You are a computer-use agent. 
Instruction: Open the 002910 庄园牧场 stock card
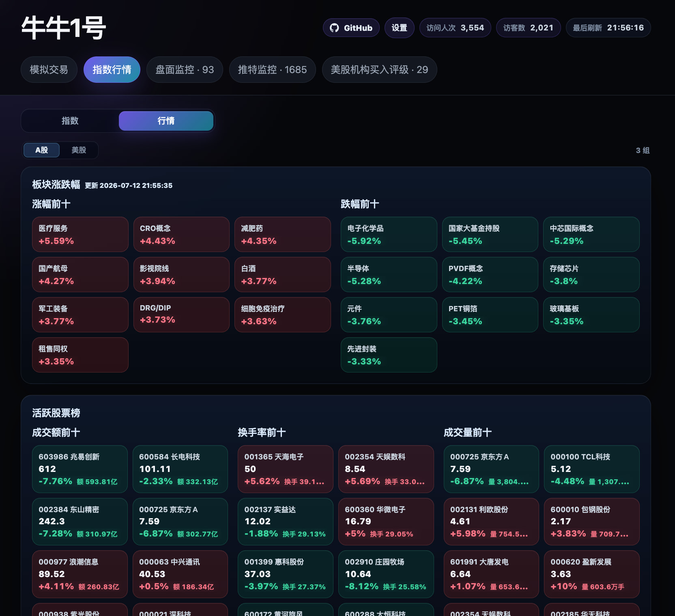386,574
